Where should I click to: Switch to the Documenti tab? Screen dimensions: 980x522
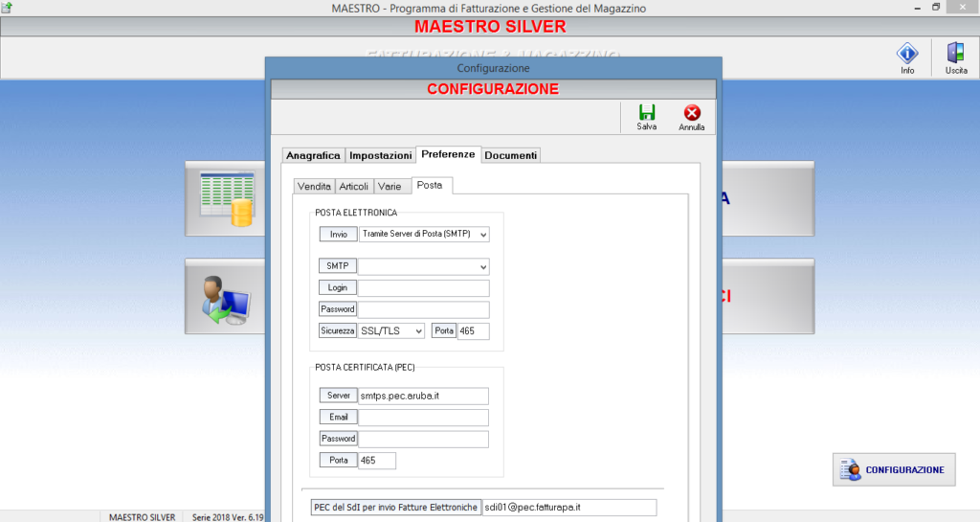click(x=511, y=156)
